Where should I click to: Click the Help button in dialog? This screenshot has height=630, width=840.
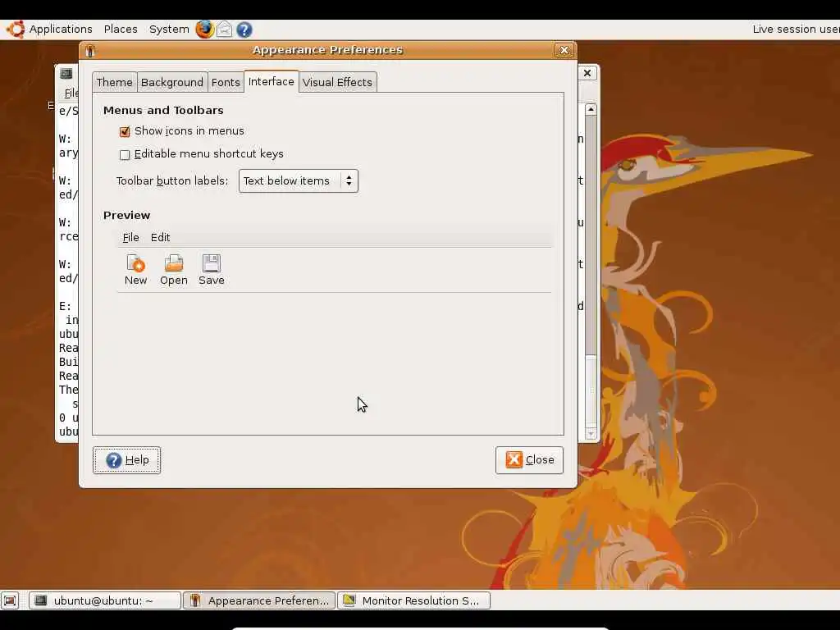(x=126, y=460)
